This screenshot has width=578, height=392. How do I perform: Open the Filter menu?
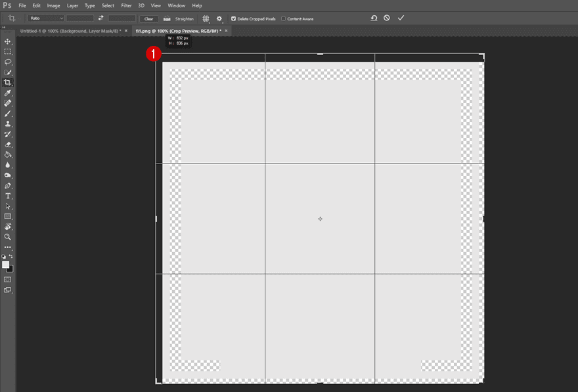pyautogui.click(x=126, y=5)
